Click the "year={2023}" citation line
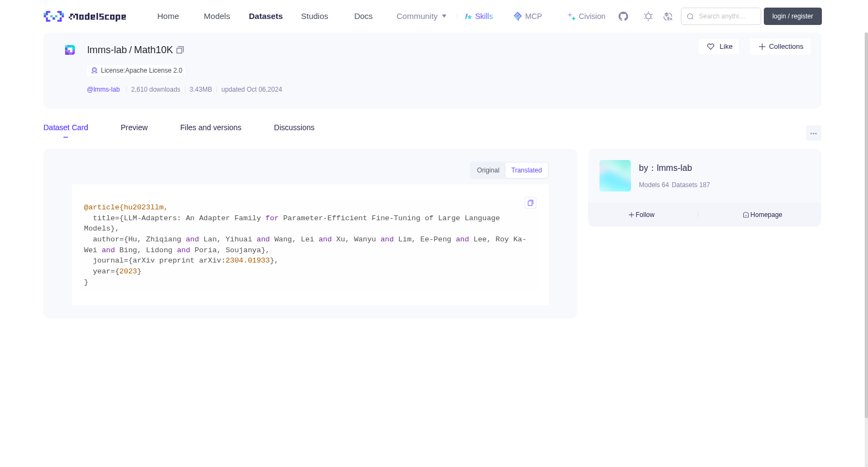The width and height of the screenshot is (868, 467). (117, 271)
